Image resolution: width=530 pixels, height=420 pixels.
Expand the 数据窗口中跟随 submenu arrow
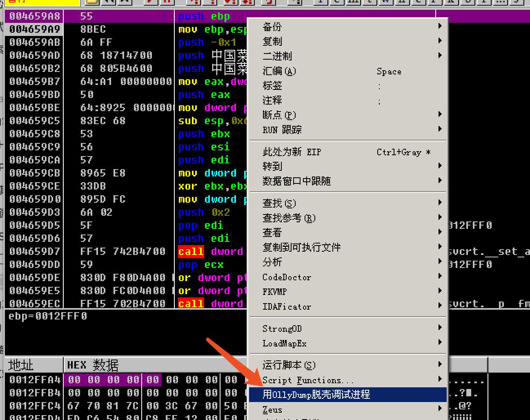click(440, 181)
